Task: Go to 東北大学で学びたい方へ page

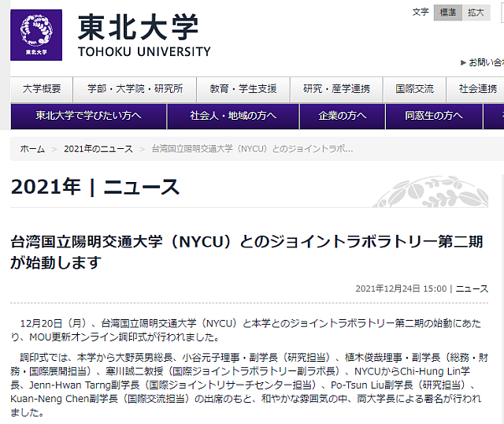Action: point(88,116)
